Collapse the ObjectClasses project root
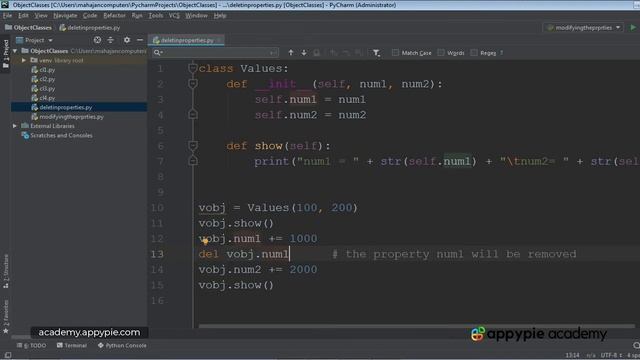This screenshot has height=360, width=640. tap(15, 51)
